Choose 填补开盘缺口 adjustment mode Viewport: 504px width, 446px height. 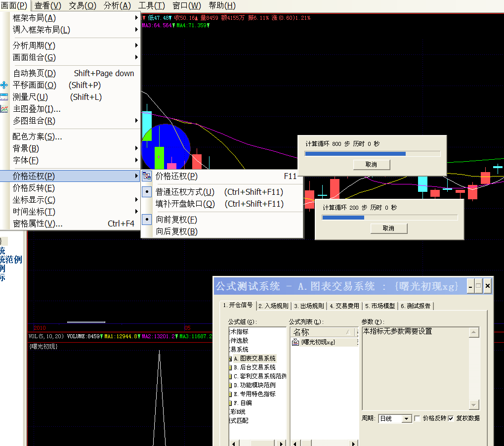pos(185,204)
